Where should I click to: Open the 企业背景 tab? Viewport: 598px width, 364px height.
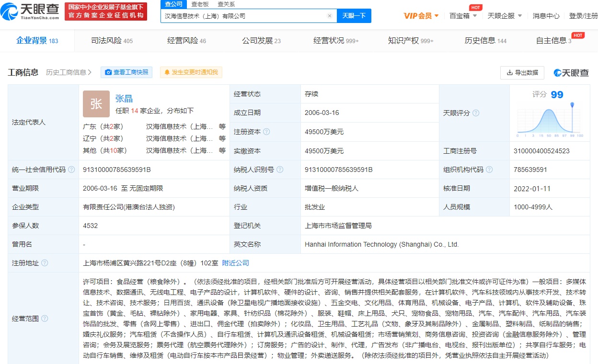pos(37,41)
